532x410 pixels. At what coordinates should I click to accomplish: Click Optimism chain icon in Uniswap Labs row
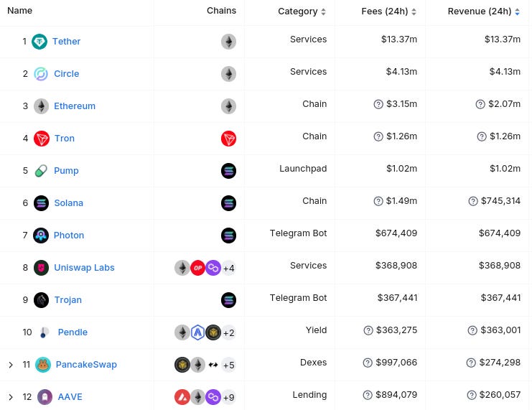[198, 268]
